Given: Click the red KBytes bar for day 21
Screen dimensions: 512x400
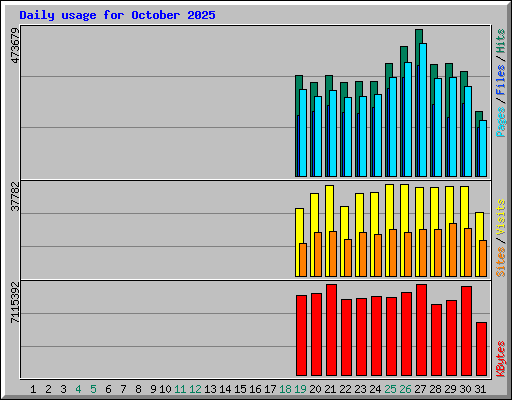Looking at the screenshot, I should [x=331, y=330].
